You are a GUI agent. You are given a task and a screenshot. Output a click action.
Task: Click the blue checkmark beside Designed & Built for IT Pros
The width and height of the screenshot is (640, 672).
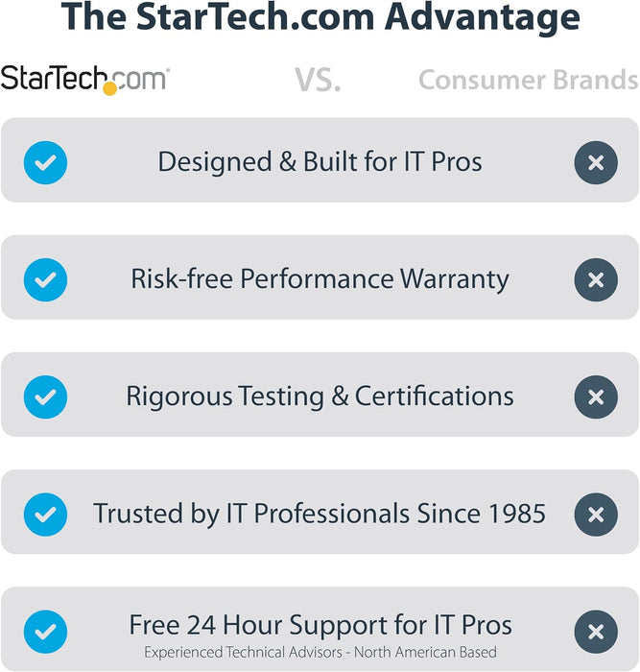click(45, 162)
